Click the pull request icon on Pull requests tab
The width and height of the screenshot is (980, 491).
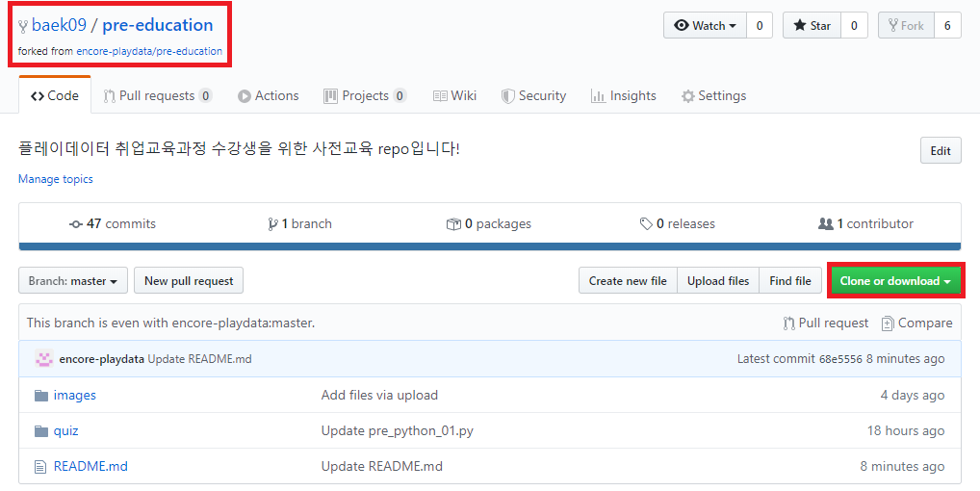110,96
